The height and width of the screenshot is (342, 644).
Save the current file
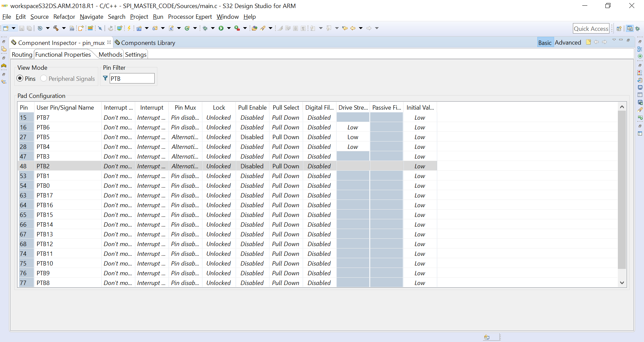(21, 28)
